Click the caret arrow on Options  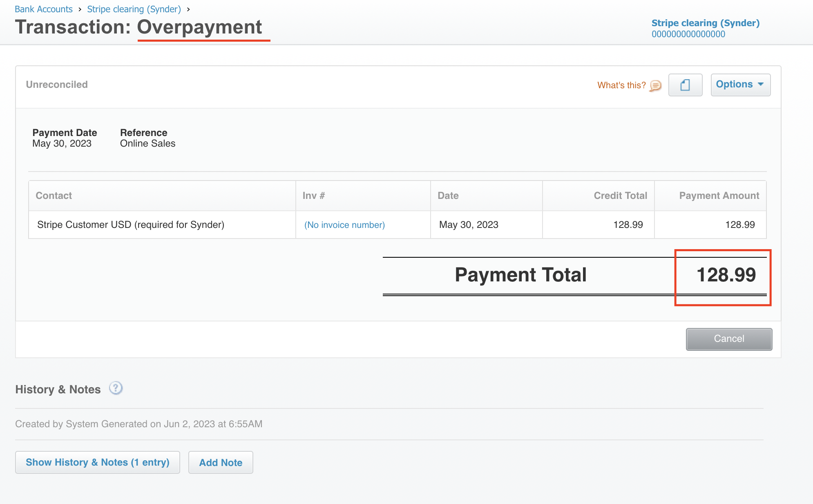[x=760, y=85]
